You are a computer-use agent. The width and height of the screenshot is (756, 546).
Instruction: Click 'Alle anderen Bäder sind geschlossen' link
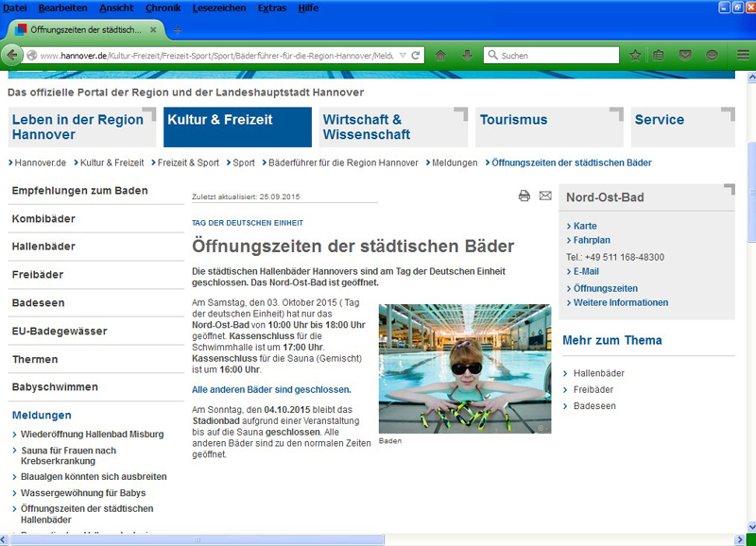[271, 389]
